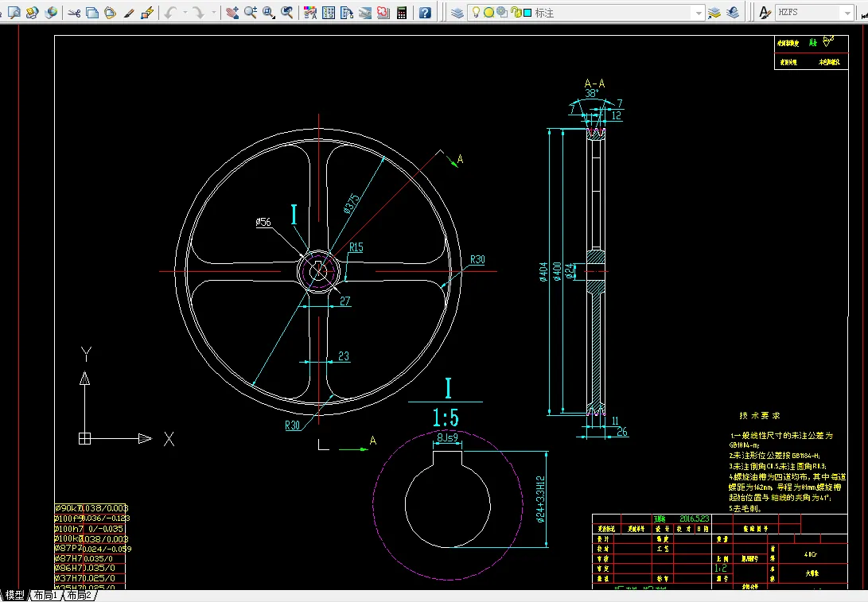Image resolution: width=868 pixels, height=602 pixels.
Task: Click Make Object's Layer Current icon
Action: click(714, 12)
